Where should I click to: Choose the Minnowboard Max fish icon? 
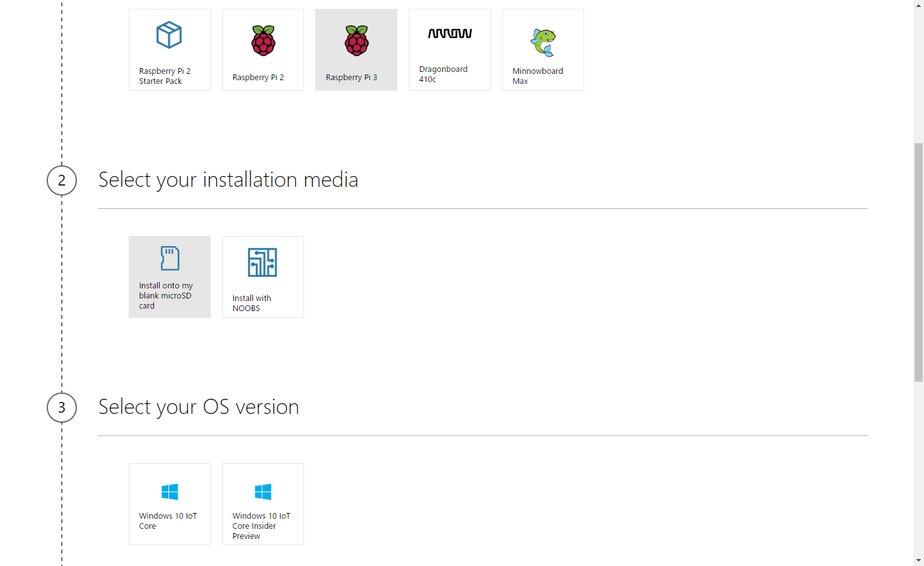pos(543,43)
